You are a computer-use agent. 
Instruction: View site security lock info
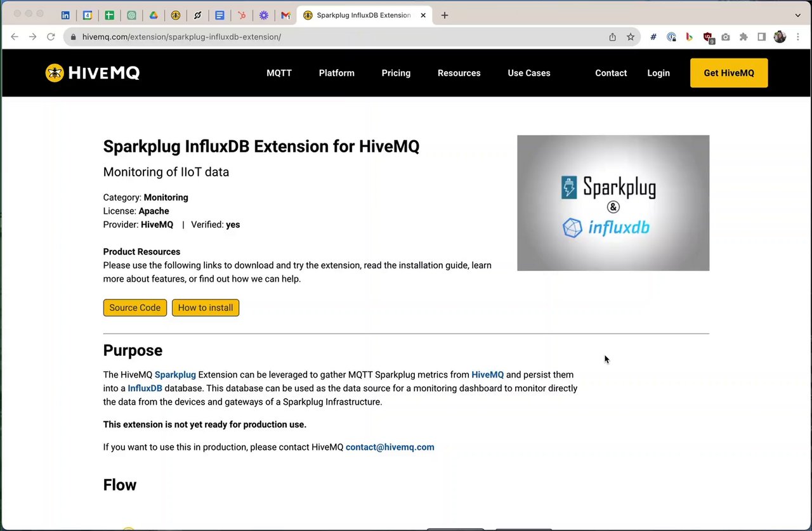tap(74, 37)
